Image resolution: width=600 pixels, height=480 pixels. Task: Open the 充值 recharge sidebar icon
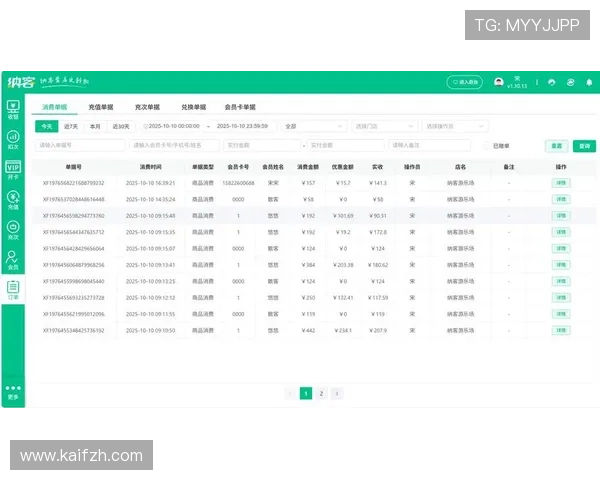coord(13,200)
